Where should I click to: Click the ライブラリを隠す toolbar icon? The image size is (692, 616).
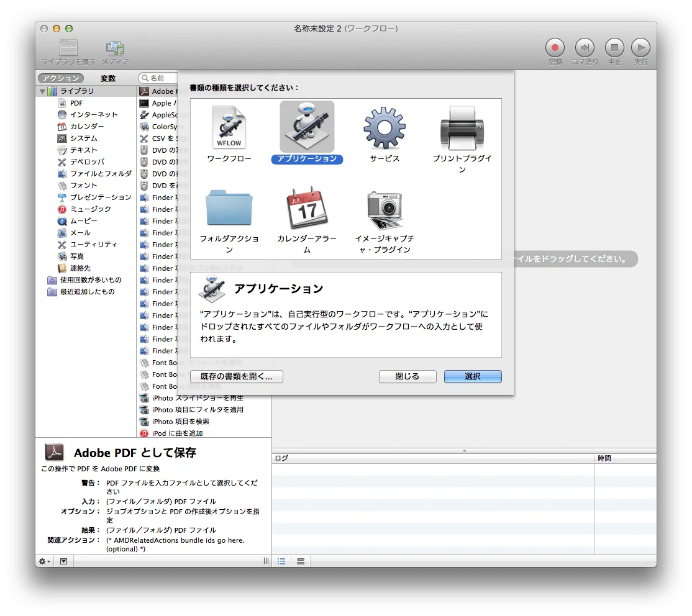pos(68,48)
